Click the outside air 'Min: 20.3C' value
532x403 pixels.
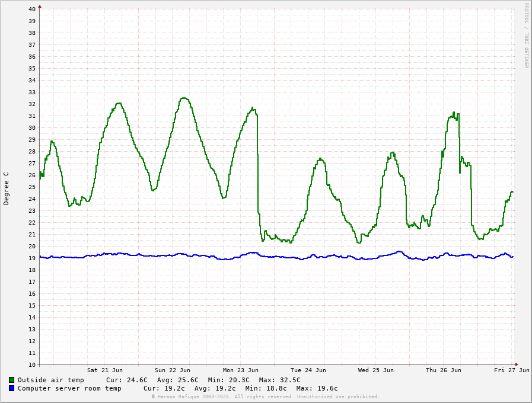click(228, 380)
